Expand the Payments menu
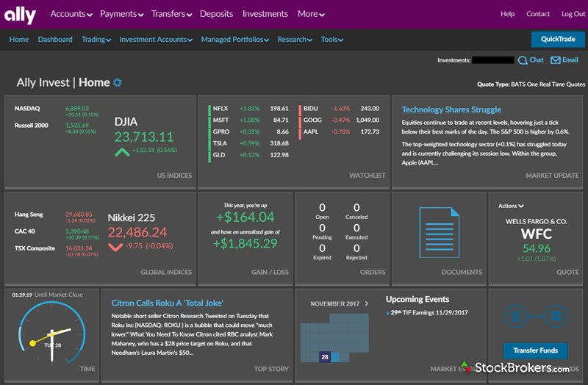 pyautogui.click(x=121, y=14)
